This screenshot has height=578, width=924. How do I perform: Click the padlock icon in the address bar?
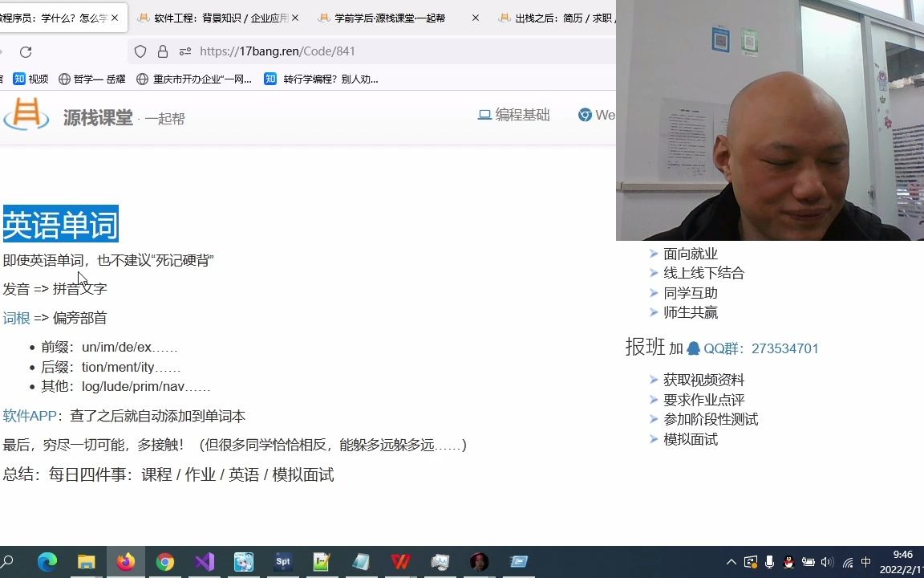point(162,51)
